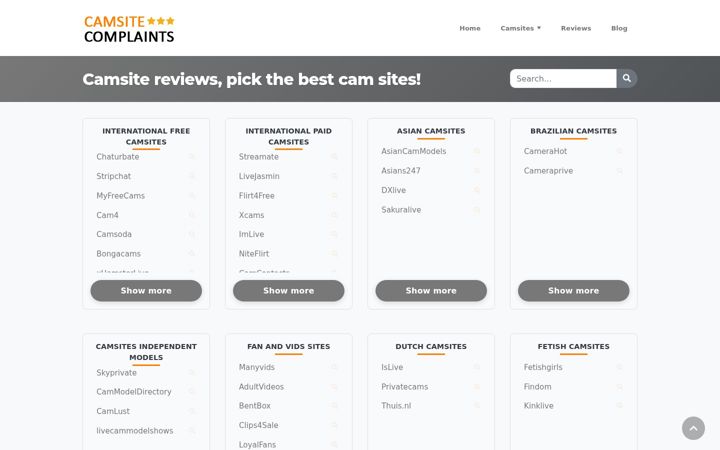Open the Bongacams review link
The image size is (720, 450).
pyautogui.click(x=118, y=253)
